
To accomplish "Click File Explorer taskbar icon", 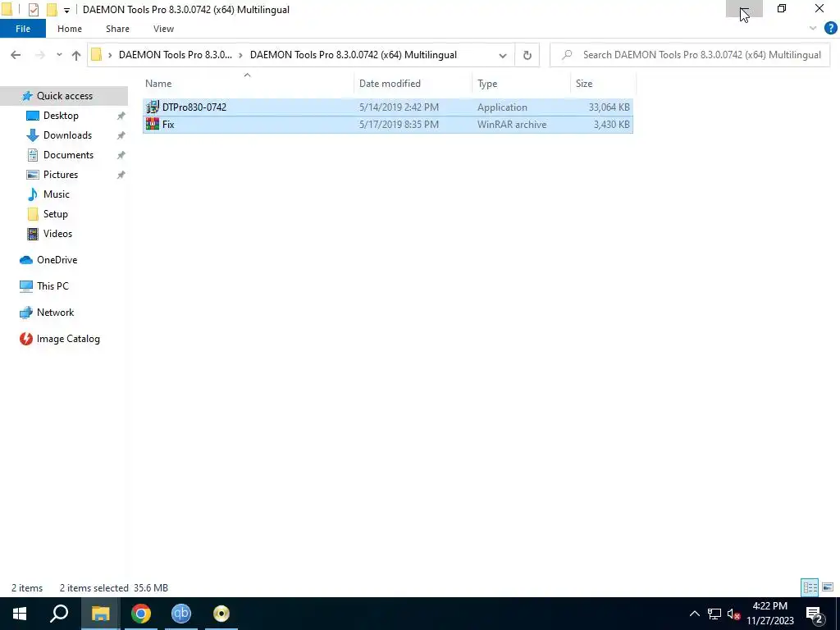I will (x=100, y=614).
